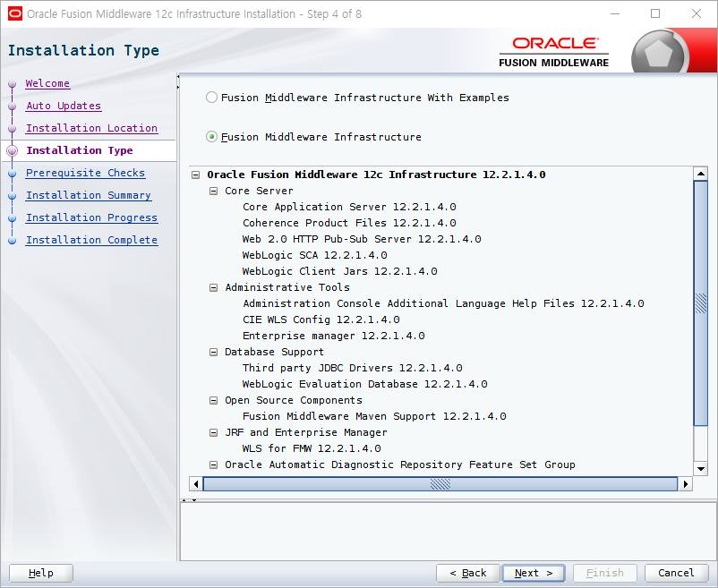This screenshot has height=588, width=718.
Task: Click the message pane splitter arrows
Action: [x=189, y=500]
